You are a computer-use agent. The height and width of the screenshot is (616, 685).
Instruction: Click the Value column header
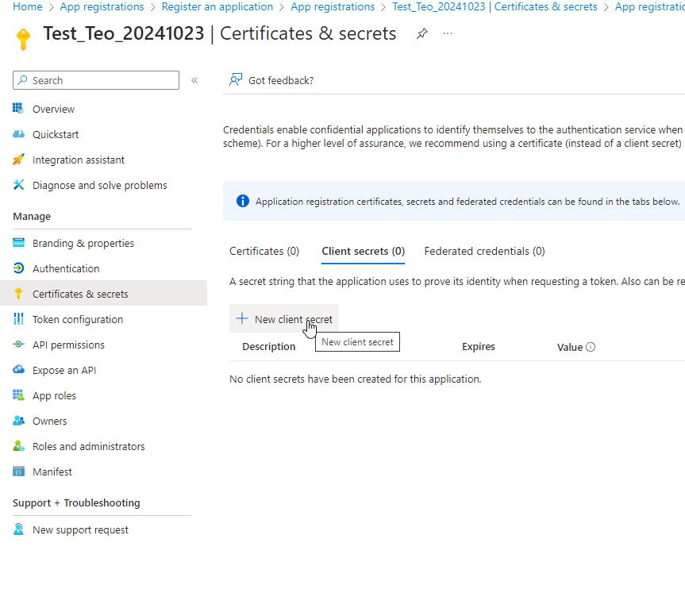(570, 347)
